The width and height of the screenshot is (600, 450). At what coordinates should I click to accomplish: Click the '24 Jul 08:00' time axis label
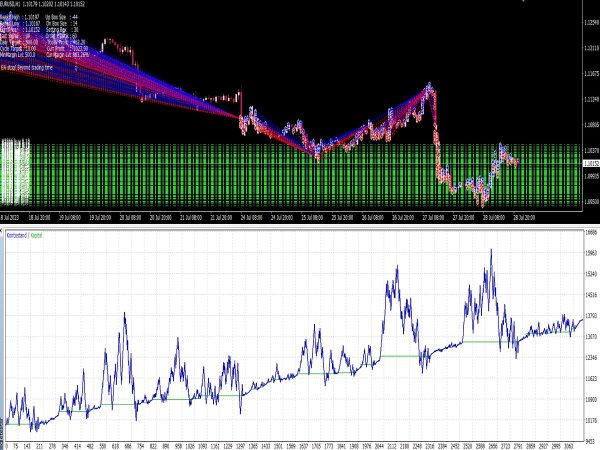click(x=251, y=218)
